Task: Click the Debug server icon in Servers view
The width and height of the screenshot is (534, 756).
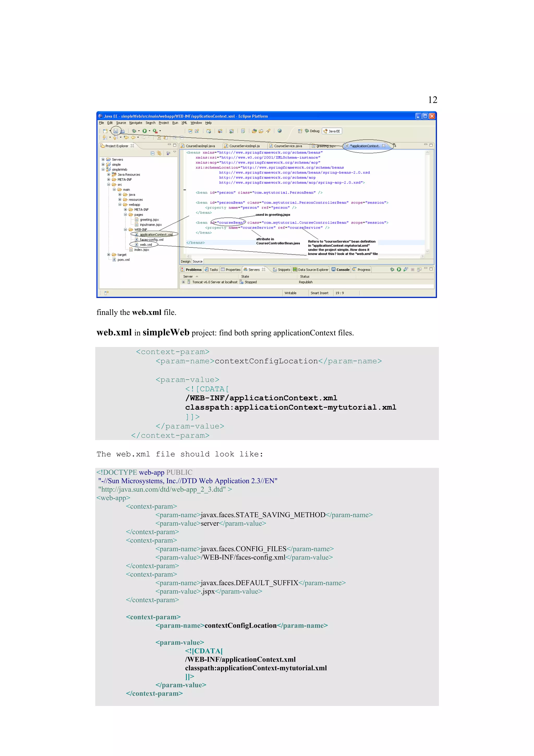Action: 392,269
